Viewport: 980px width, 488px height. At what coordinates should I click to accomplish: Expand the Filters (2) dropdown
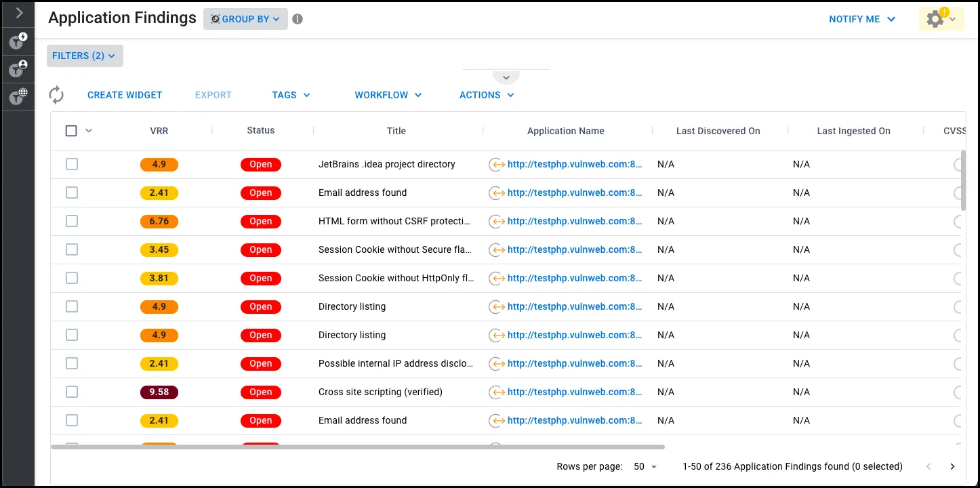pyautogui.click(x=85, y=56)
